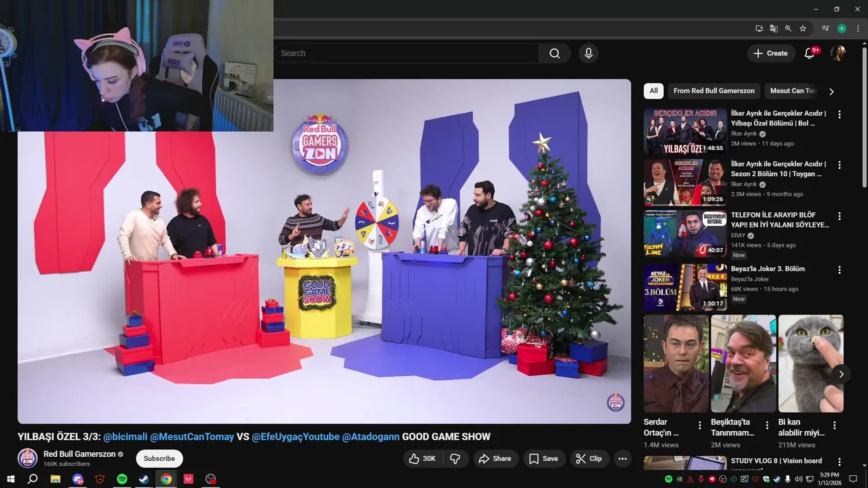
Task: Open the @EfeUygaçYoutube mention link
Action: [x=296, y=437]
